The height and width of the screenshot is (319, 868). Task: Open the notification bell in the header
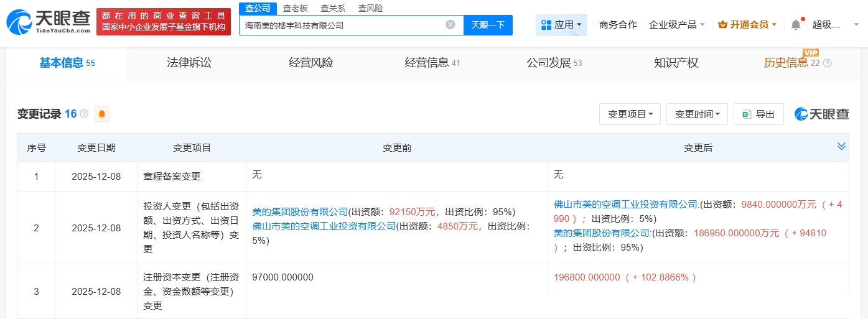coord(796,25)
